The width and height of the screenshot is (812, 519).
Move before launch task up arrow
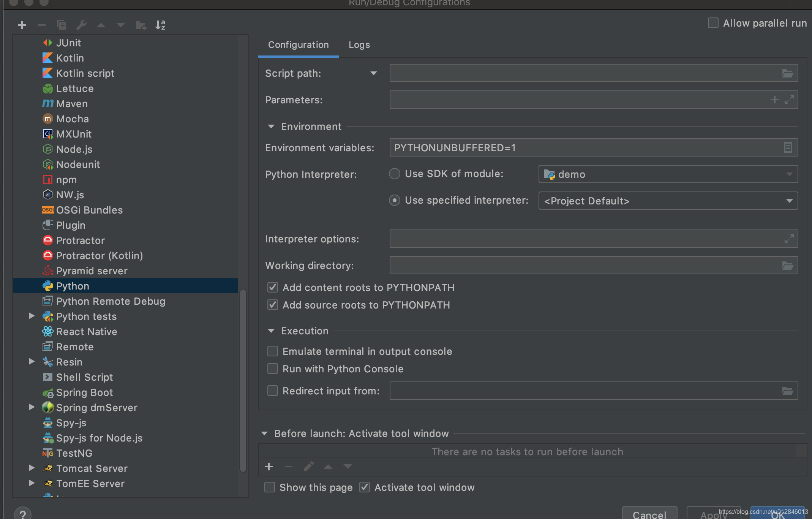328,467
